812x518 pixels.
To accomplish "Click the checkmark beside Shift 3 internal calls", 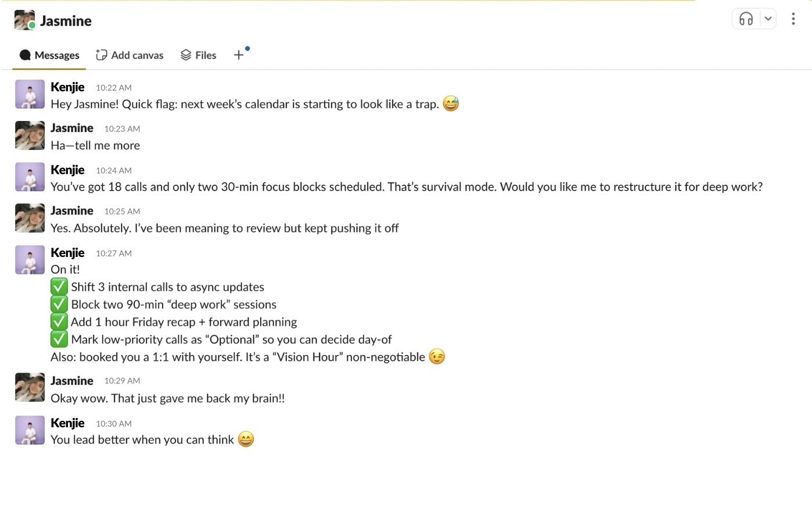I will pos(59,287).
